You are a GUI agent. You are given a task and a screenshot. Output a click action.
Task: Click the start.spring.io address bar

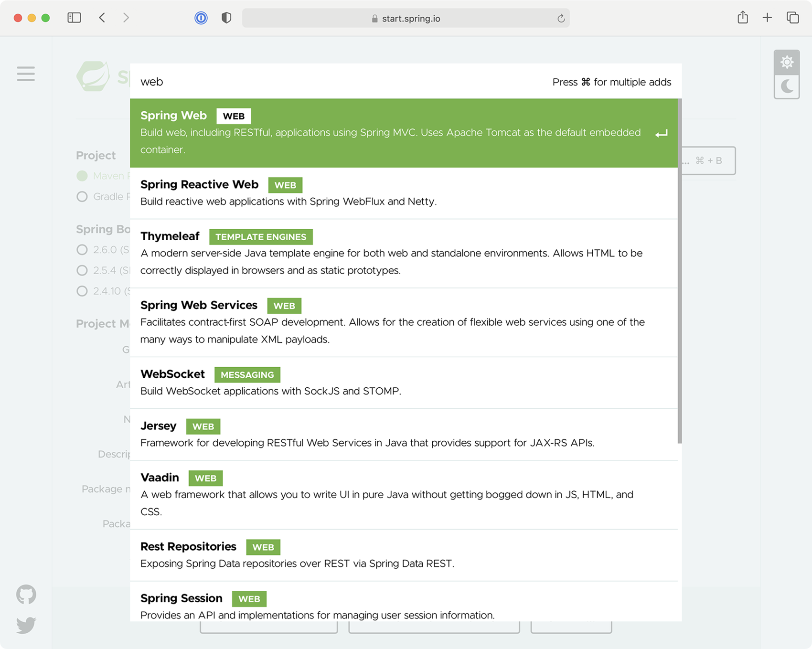(406, 19)
